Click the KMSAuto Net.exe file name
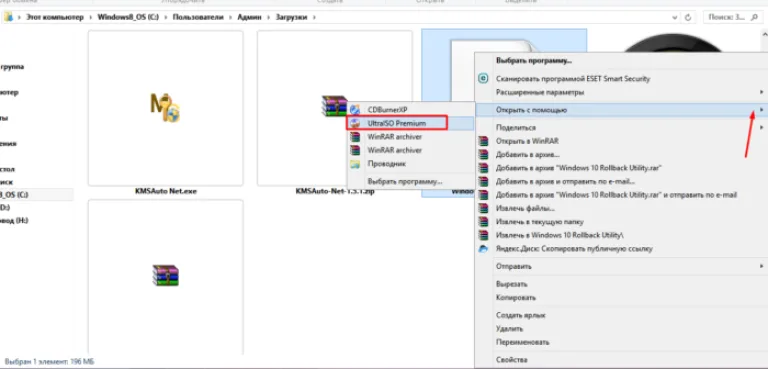This screenshot has height=369, width=768. 166,192
